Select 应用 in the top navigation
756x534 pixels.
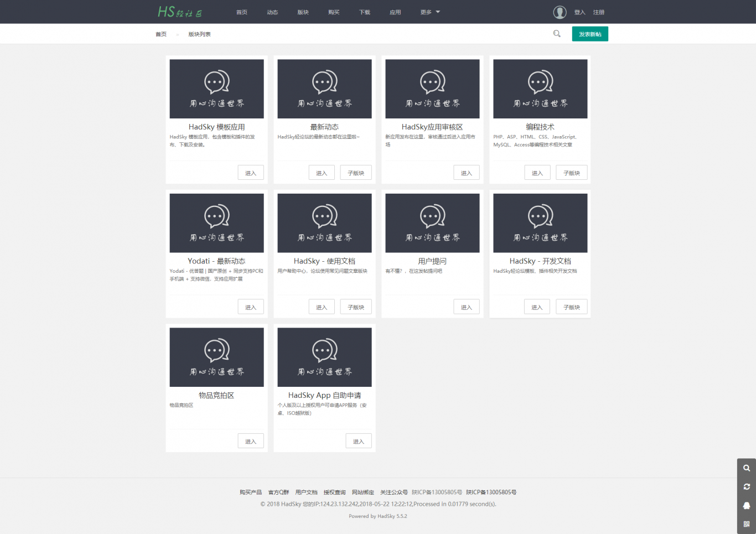point(395,12)
